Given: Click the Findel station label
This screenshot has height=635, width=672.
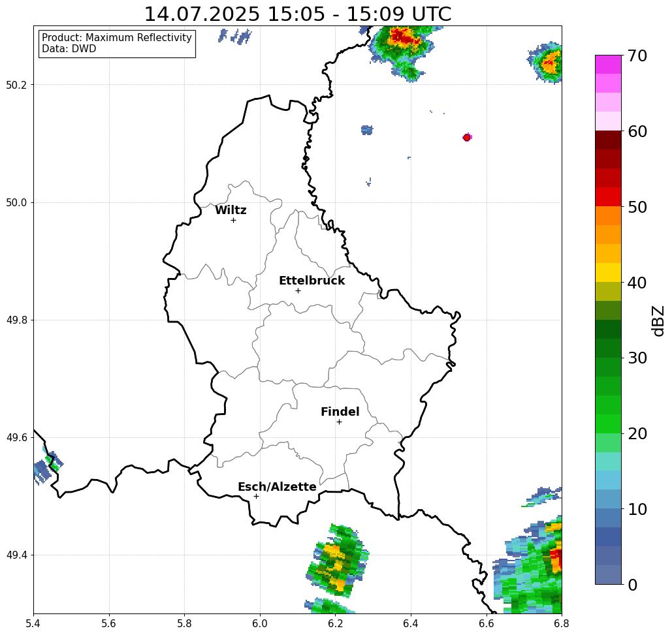Looking at the screenshot, I should pos(340,412).
